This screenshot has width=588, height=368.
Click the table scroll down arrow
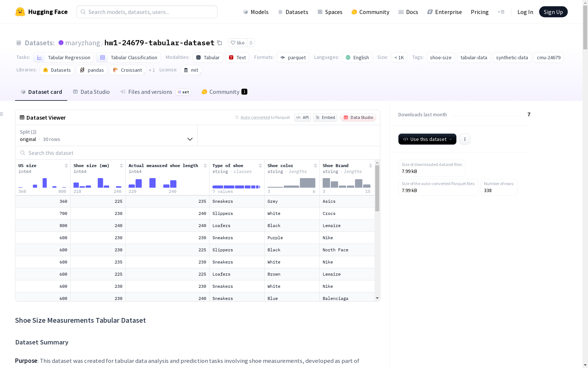pyautogui.click(x=377, y=298)
